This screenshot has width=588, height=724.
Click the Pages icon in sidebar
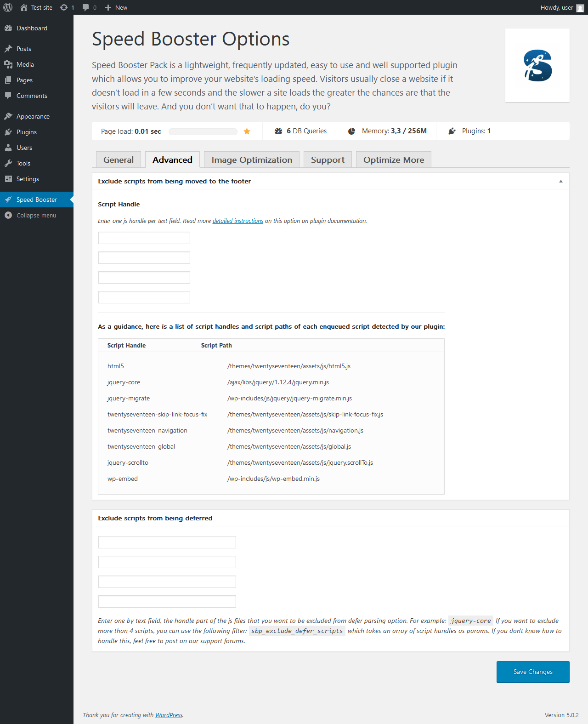(8, 80)
